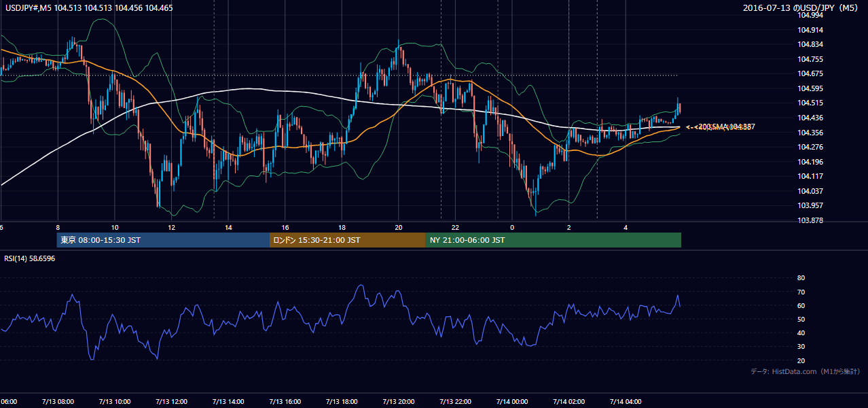
Task: Select the 7/14 04:00 date axis label
Action: pos(626,402)
